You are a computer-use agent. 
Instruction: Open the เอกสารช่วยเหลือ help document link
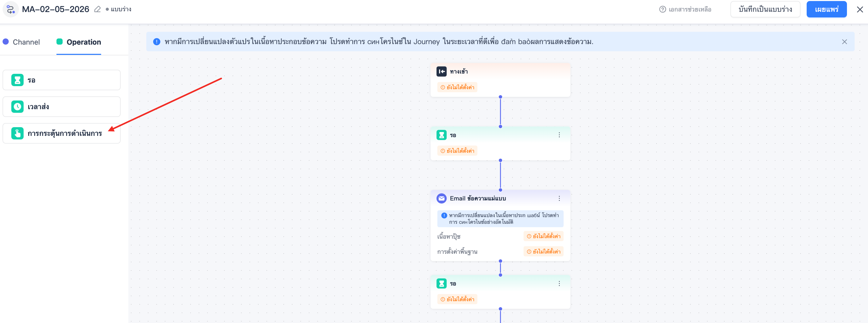pyautogui.click(x=685, y=9)
